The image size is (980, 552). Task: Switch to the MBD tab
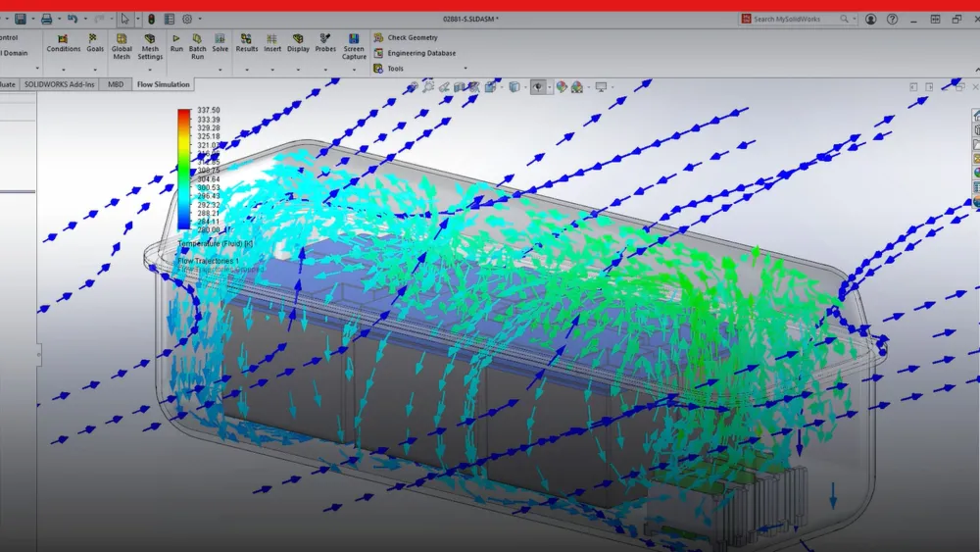[x=116, y=84]
